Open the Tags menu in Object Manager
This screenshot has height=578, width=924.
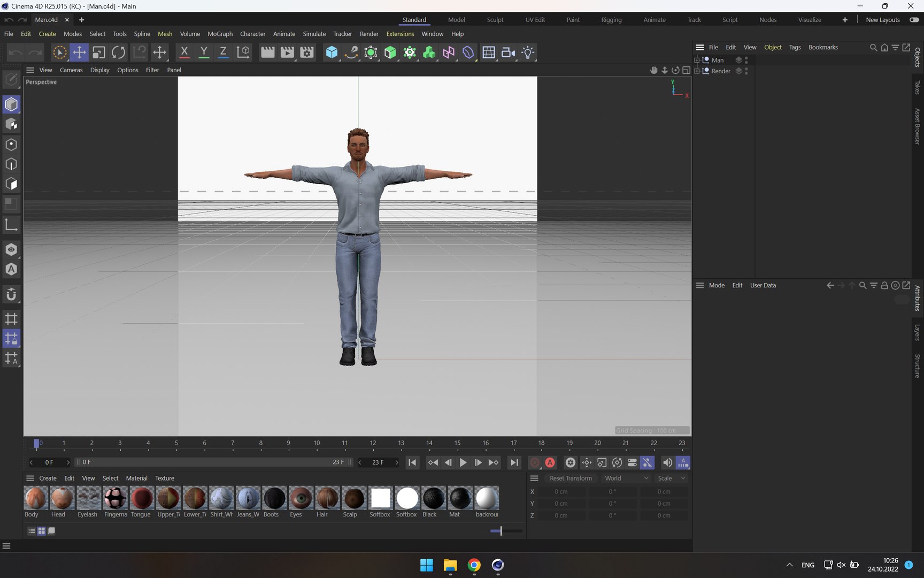795,48
